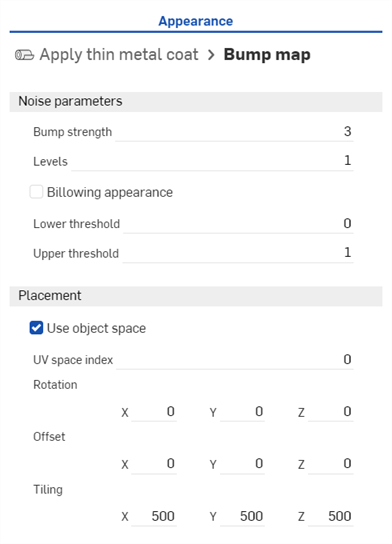Click the Rotation X value field
Screen dimensions: 392x544
tap(154, 412)
